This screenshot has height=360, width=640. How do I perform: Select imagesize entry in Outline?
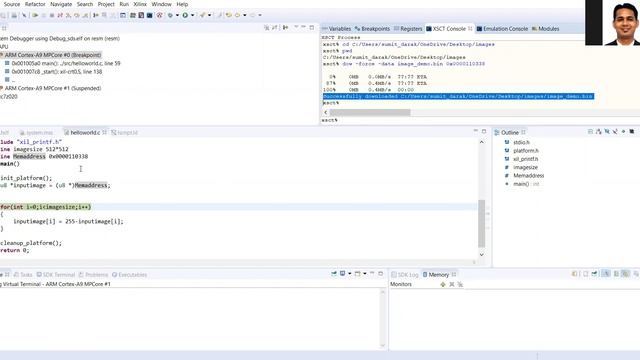[x=525, y=167]
